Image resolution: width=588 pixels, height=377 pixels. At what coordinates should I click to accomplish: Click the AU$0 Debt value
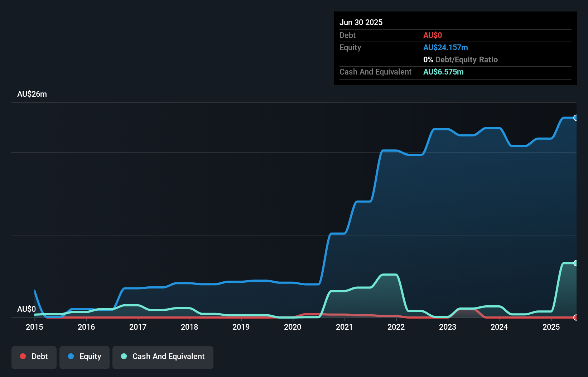click(x=433, y=35)
